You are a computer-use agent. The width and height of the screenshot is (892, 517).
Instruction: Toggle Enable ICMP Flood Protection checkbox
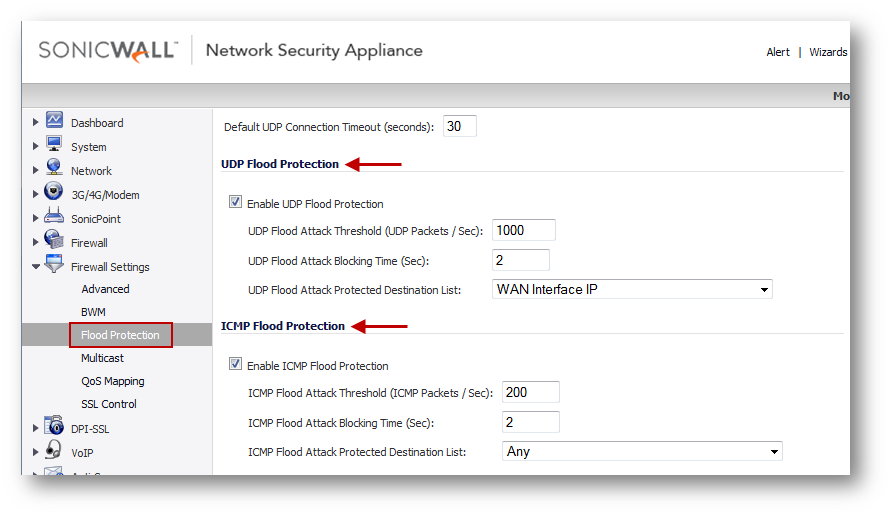click(x=236, y=364)
